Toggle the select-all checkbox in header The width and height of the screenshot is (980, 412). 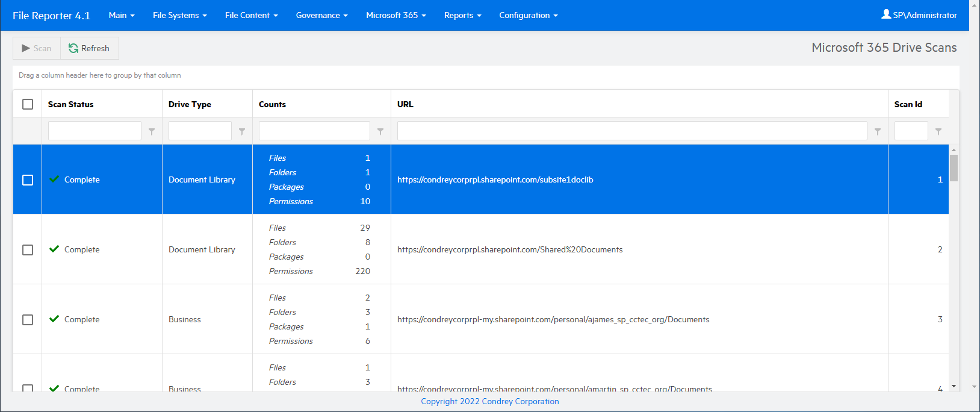[x=28, y=104]
